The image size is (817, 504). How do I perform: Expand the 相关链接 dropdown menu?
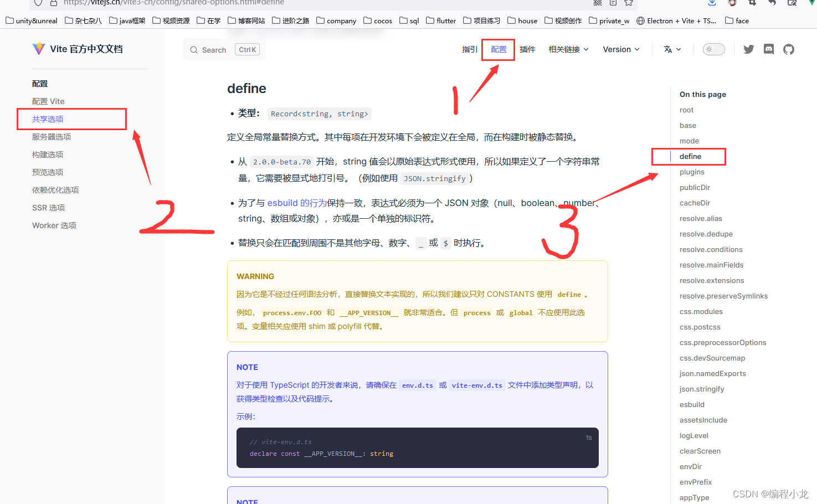pos(568,49)
